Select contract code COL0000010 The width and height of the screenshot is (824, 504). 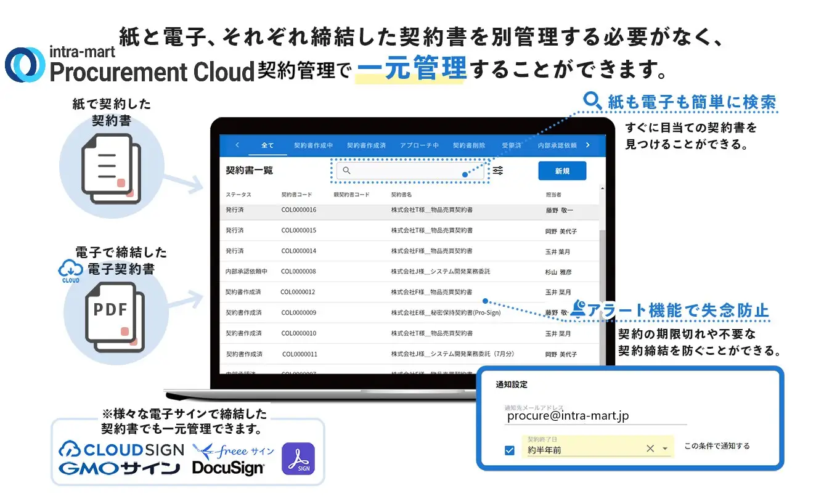(299, 333)
